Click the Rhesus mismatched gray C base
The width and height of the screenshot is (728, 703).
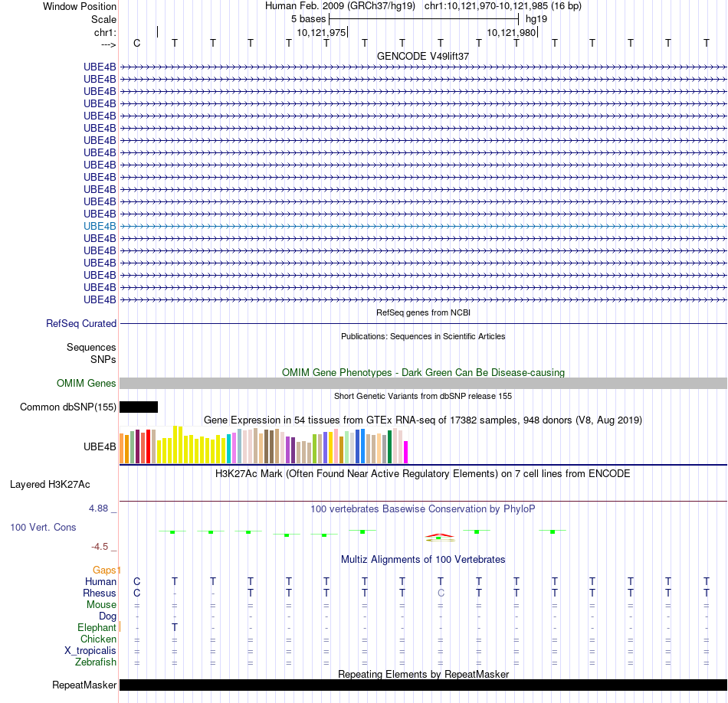441,593
